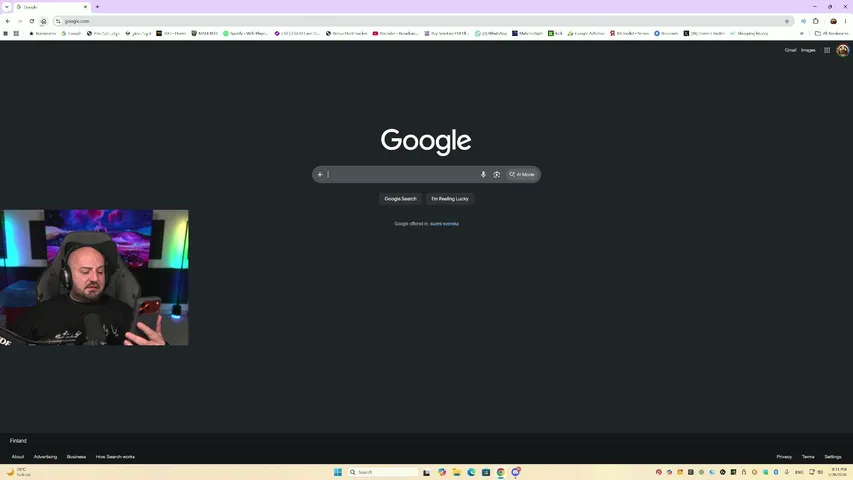Open Settings in Google footer
853x480 pixels.
click(833, 457)
